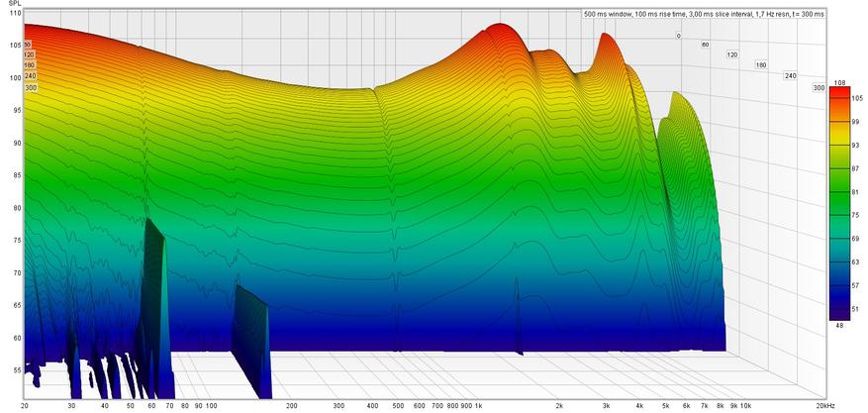Click the 65 value on the SPL axis

tap(18, 306)
